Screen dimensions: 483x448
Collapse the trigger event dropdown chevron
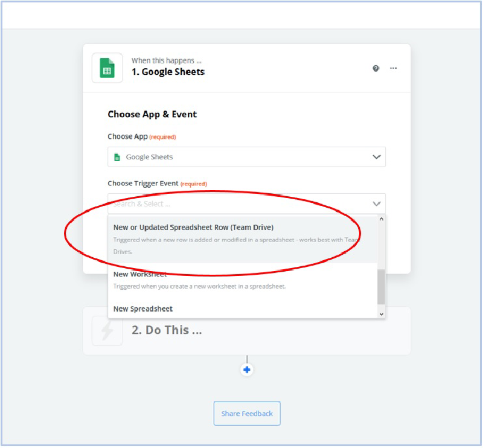pyautogui.click(x=376, y=203)
